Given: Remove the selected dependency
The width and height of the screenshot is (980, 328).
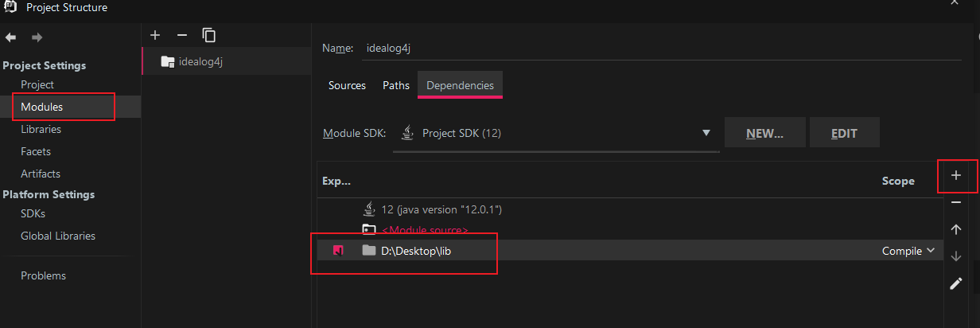Looking at the screenshot, I should pos(956,202).
